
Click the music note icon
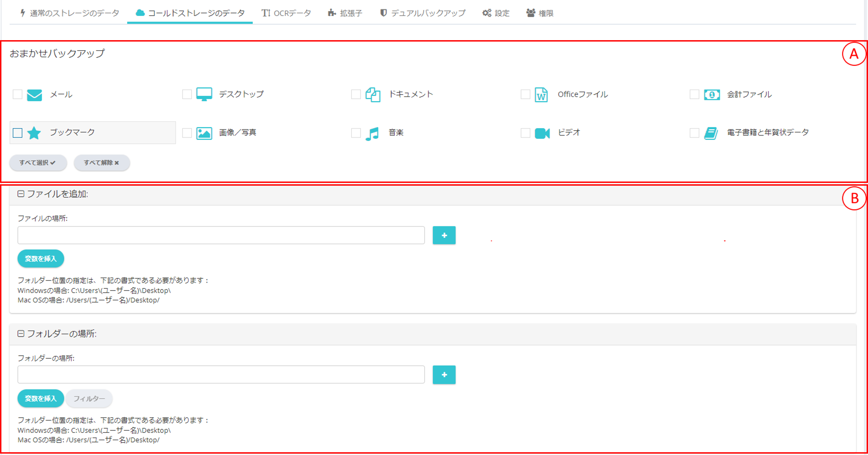tap(372, 134)
